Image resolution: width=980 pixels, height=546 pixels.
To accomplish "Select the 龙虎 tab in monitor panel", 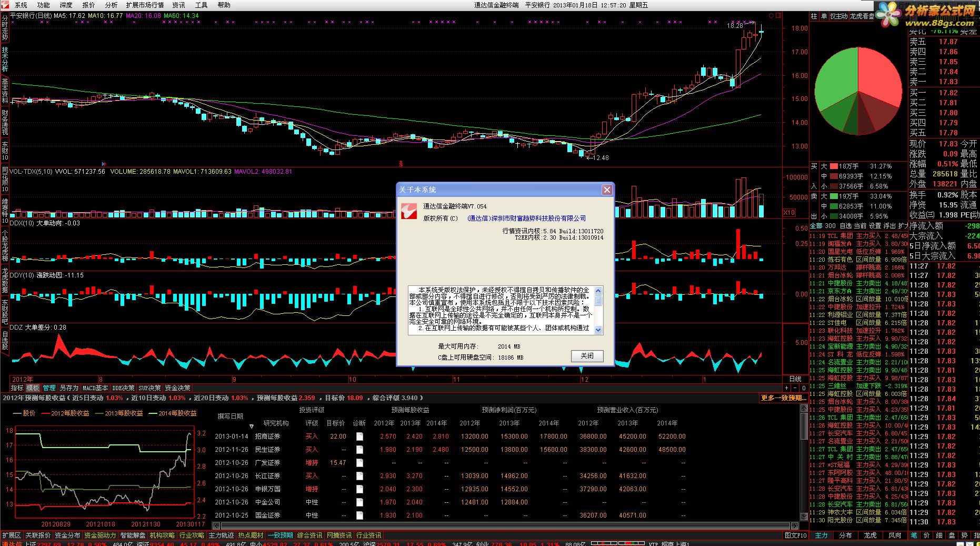I will pyautogui.click(x=870, y=535).
